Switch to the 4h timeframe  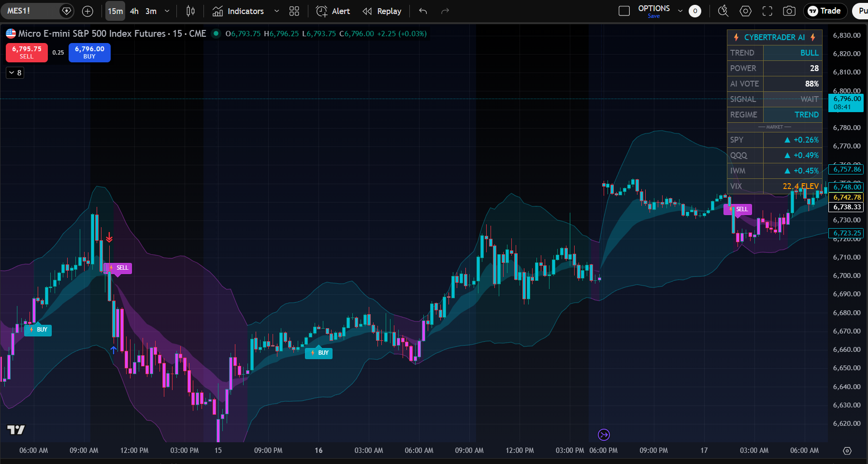(x=134, y=11)
